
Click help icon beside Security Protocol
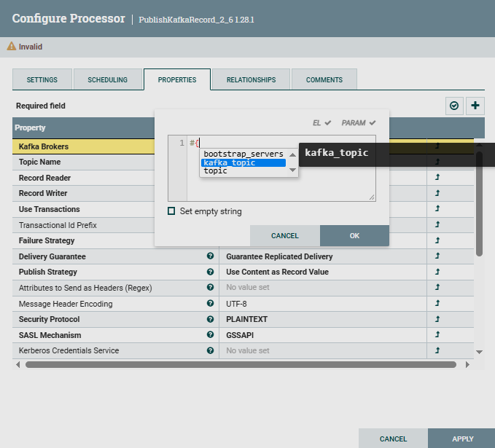(210, 319)
